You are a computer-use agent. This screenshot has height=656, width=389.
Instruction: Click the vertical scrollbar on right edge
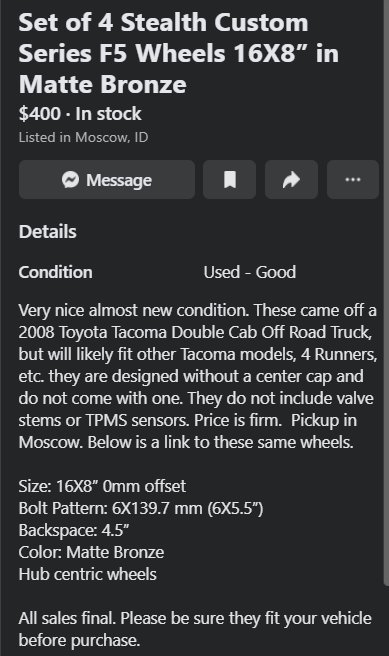(386, 293)
